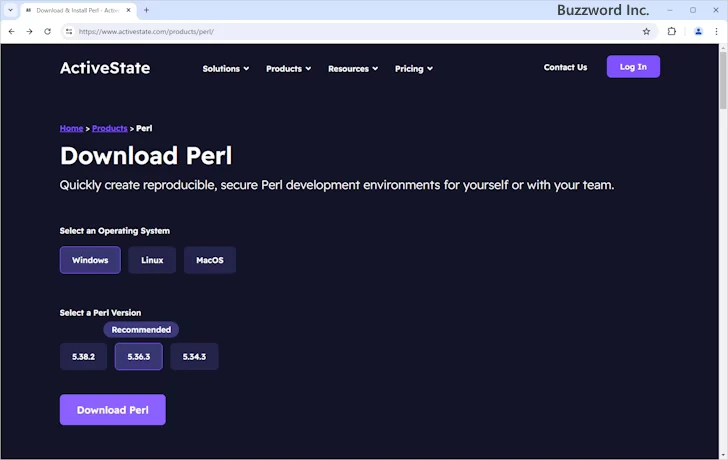Open the browser profile avatar icon
Viewport: 728px width, 460px height.
[x=698, y=32]
